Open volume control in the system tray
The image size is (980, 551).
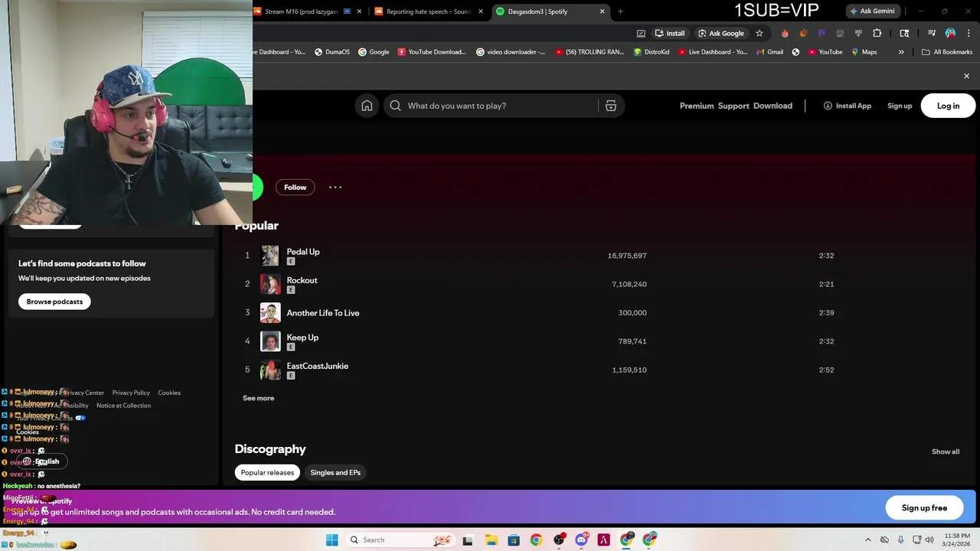click(x=929, y=540)
